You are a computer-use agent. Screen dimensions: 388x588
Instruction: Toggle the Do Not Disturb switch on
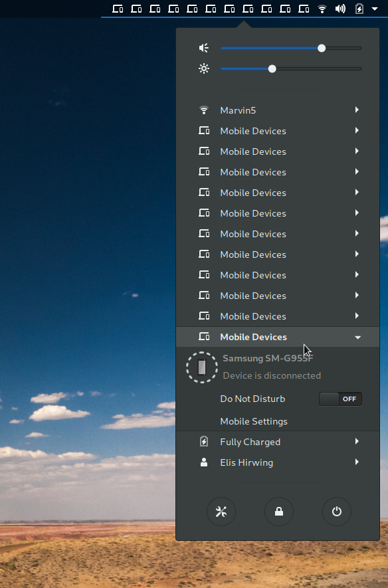click(x=340, y=399)
